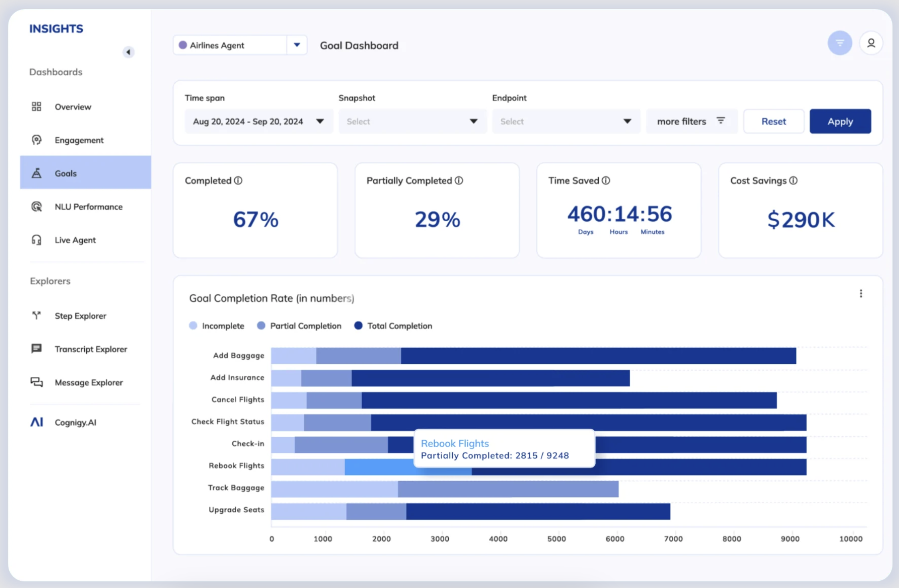Click the Engagement icon in sidebar
Viewport: 899px width, 588px height.
point(36,140)
